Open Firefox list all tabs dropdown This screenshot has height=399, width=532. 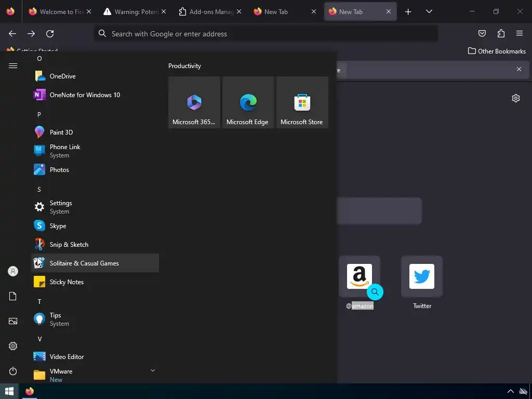pos(429,11)
